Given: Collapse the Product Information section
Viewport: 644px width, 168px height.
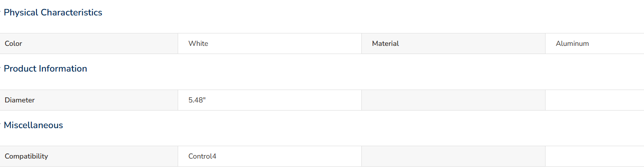Looking at the screenshot, I should 45,69.
